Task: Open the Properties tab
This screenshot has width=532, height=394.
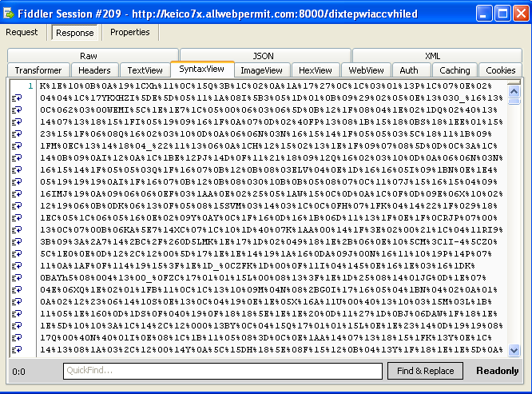Action: click(x=129, y=33)
